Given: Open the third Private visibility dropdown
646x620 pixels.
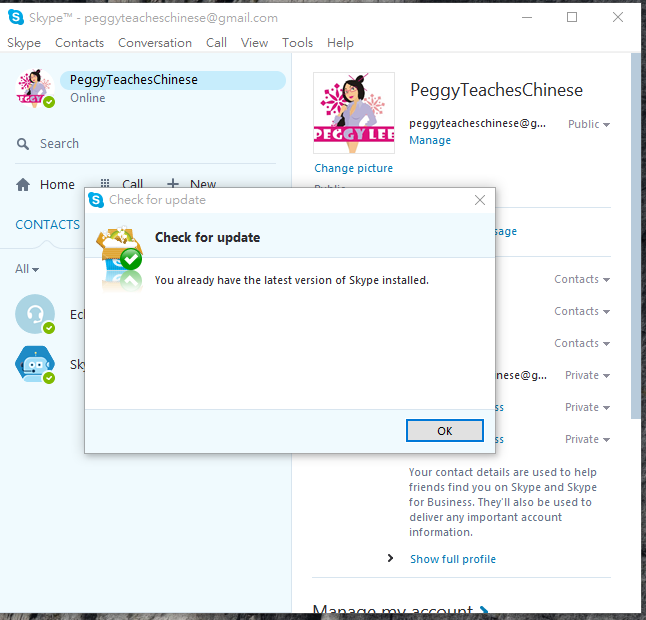Looking at the screenshot, I should coord(587,439).
